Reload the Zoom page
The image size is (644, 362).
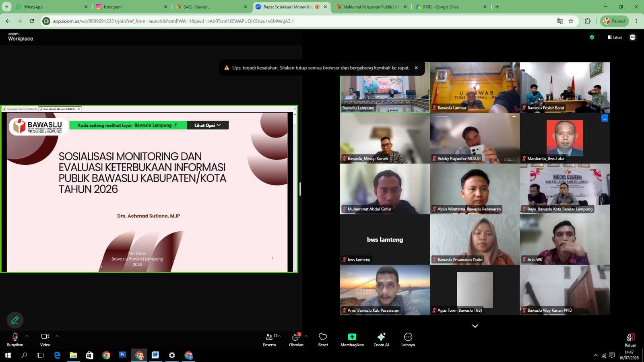(32, 21)
